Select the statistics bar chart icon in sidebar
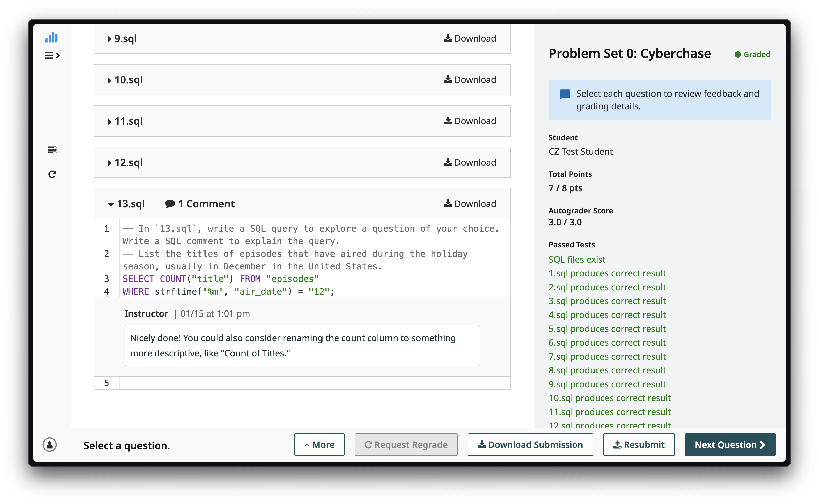 [51, 38]
